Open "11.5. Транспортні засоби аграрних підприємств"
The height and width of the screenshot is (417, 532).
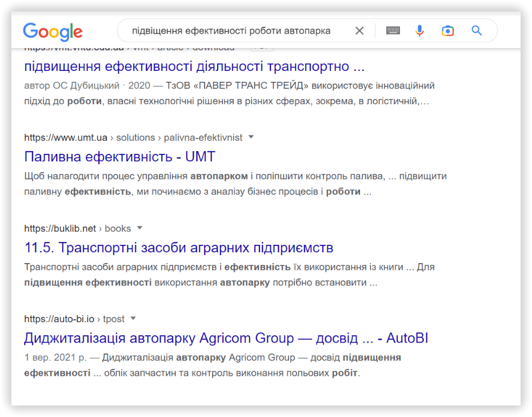pyautogui.click(x=179, y=248)
